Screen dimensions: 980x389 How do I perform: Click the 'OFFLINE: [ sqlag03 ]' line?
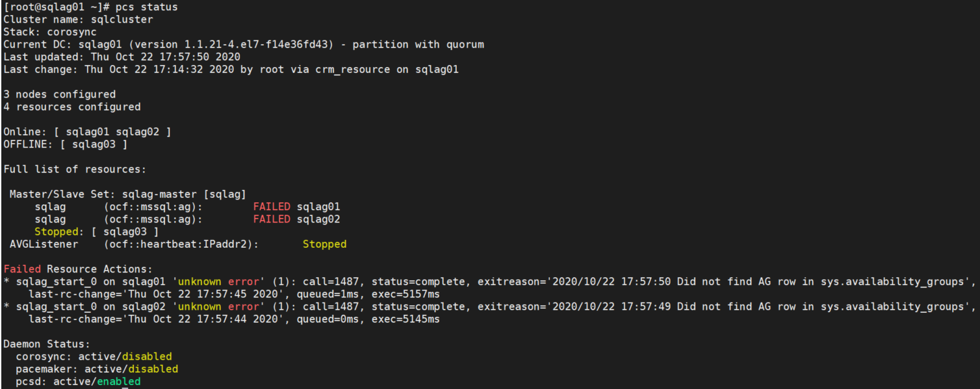click(x=66, y=144)
